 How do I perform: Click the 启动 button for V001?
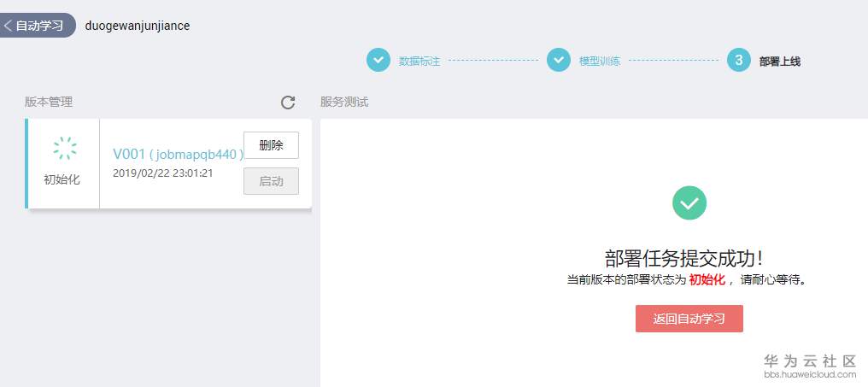click(272, 181)
